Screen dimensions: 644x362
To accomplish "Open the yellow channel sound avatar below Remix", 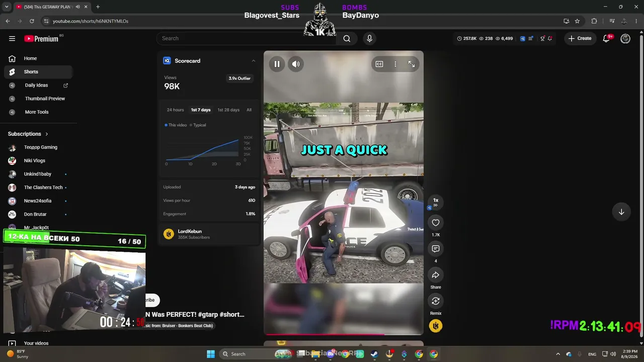I will click(436, 326).
